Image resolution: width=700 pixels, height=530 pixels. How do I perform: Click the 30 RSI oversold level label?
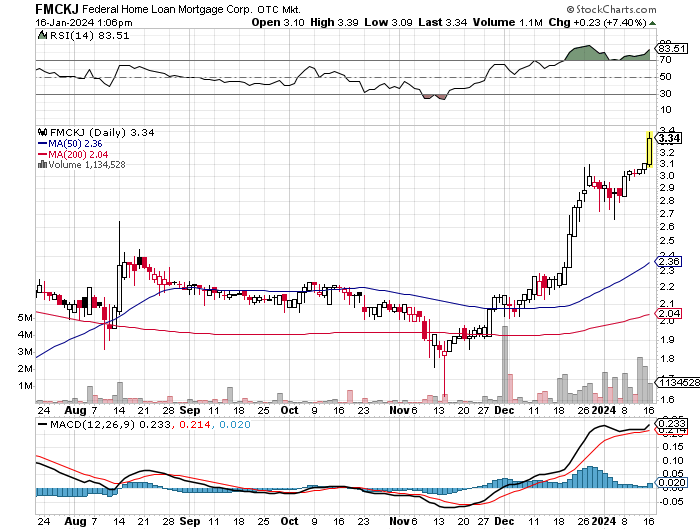click(x=666, y=93)
